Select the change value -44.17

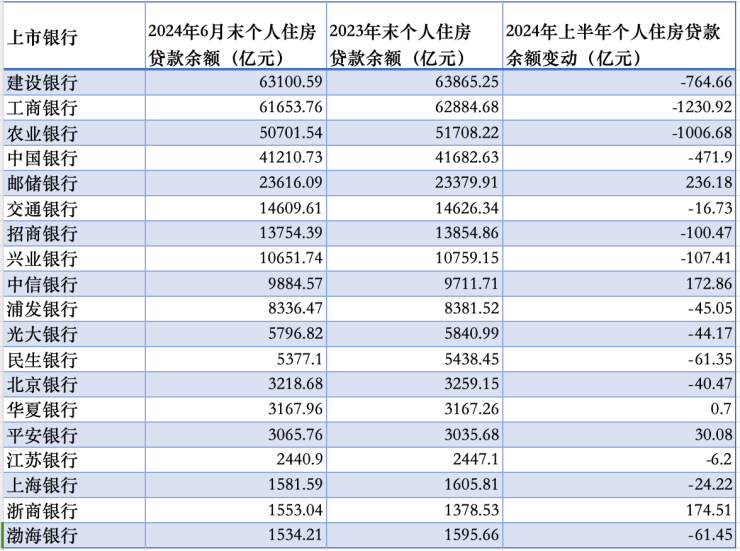click(711, 333)
